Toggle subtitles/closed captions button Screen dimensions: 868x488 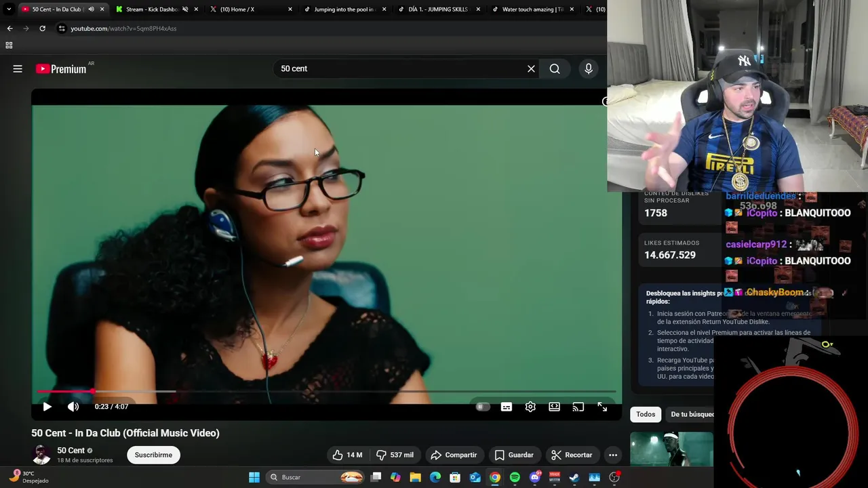pyautogui.click(x=507, y=407)
